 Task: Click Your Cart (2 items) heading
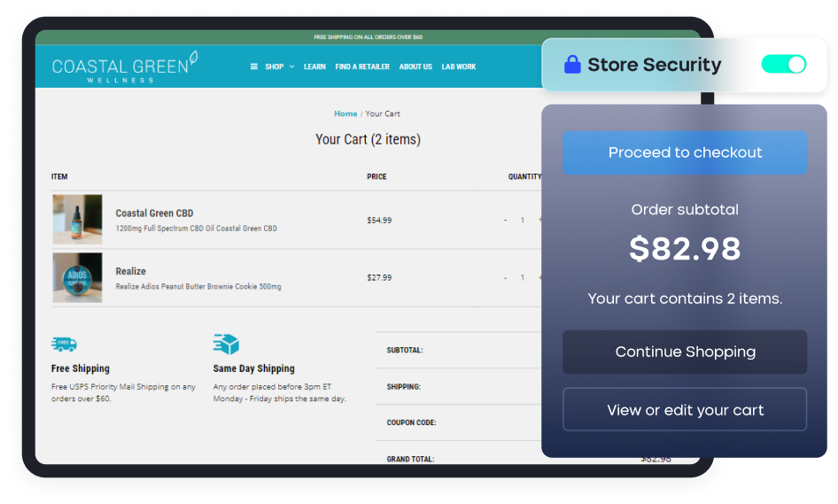point(369,139)
